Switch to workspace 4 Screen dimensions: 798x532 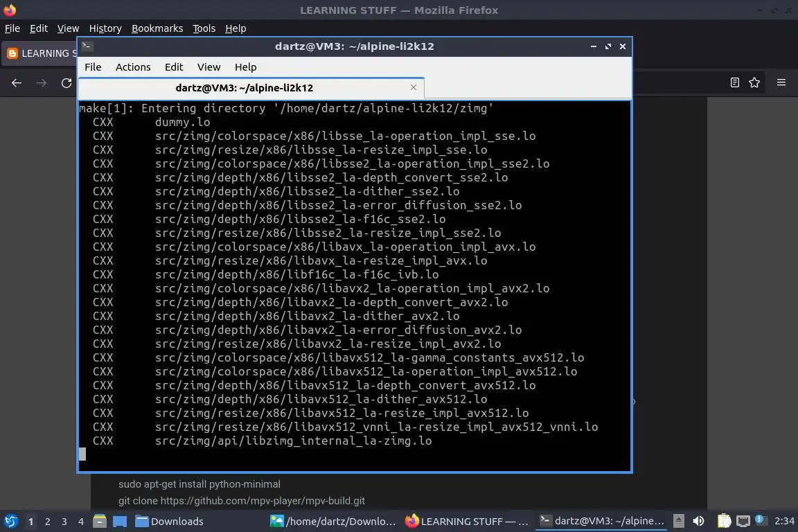click(x=81, y=522)
